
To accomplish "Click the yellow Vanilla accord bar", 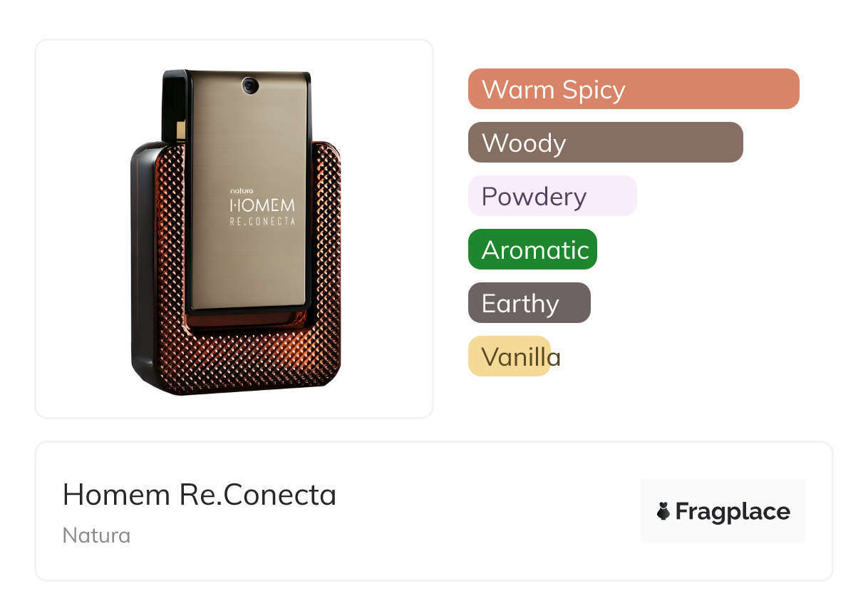I will pos(510,356).
